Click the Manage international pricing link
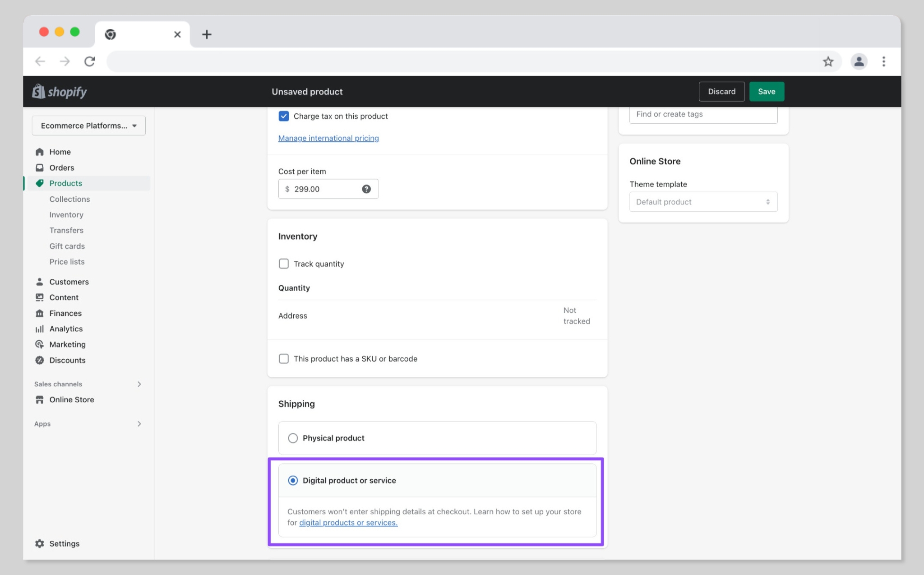The width and height of the screenshot is (924, 575). tap(328, 138)
